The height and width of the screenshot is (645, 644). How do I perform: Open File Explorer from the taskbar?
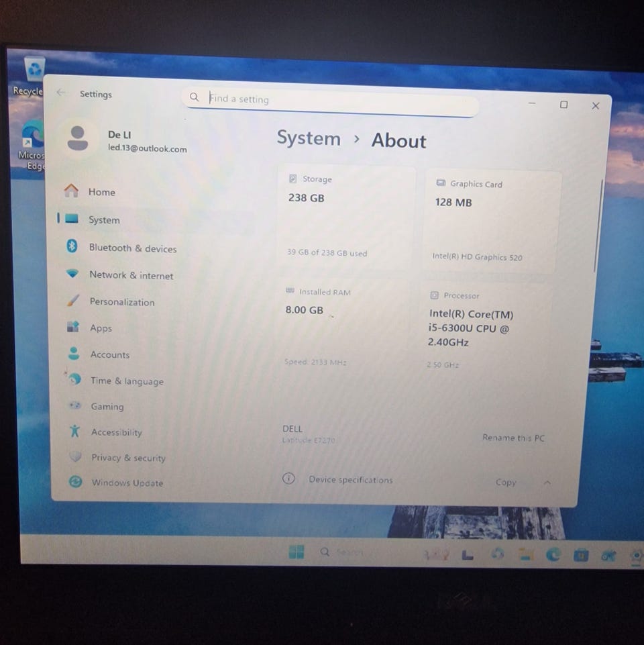coord(525,555)
